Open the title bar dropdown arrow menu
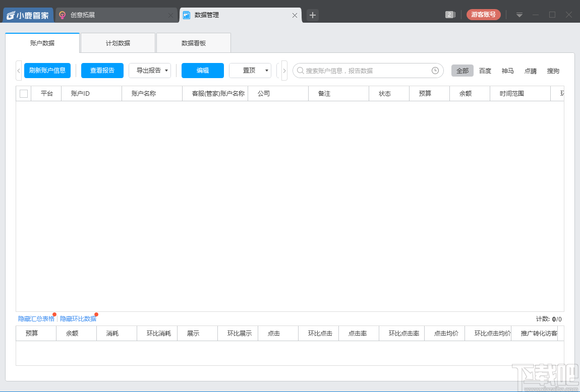The width and height of the screenshot is (580, 392). click(519, 15)
